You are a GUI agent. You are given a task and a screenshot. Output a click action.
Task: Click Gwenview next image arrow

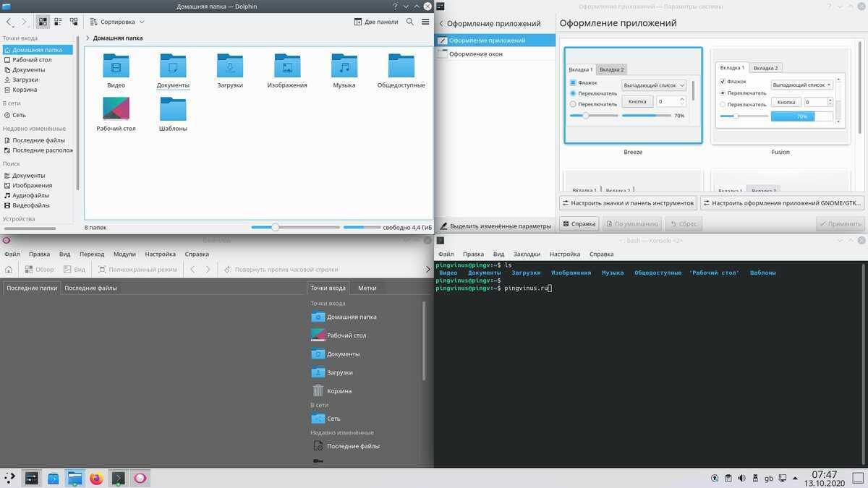click(x=208, y=269)
